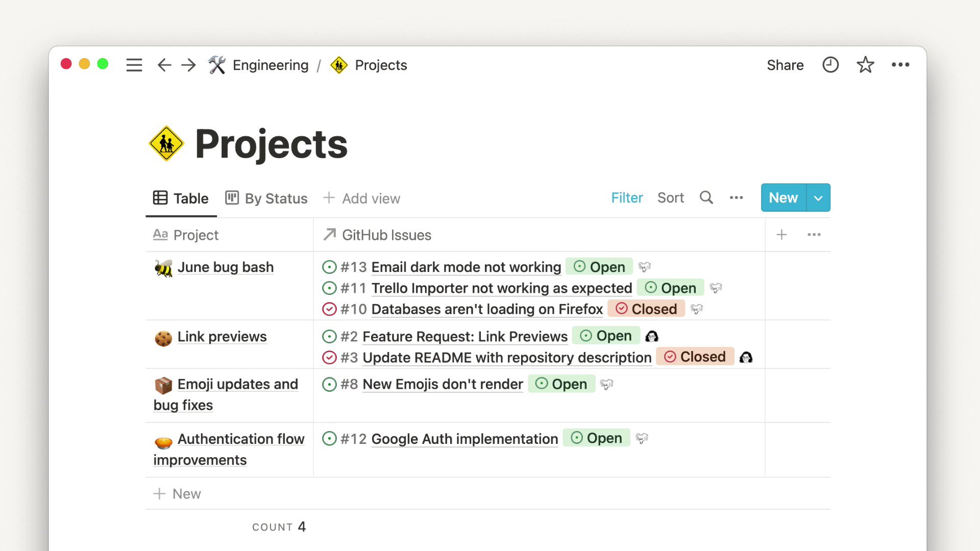
Task: Click the Link previews cookie icon
Action: pos(163,338)
